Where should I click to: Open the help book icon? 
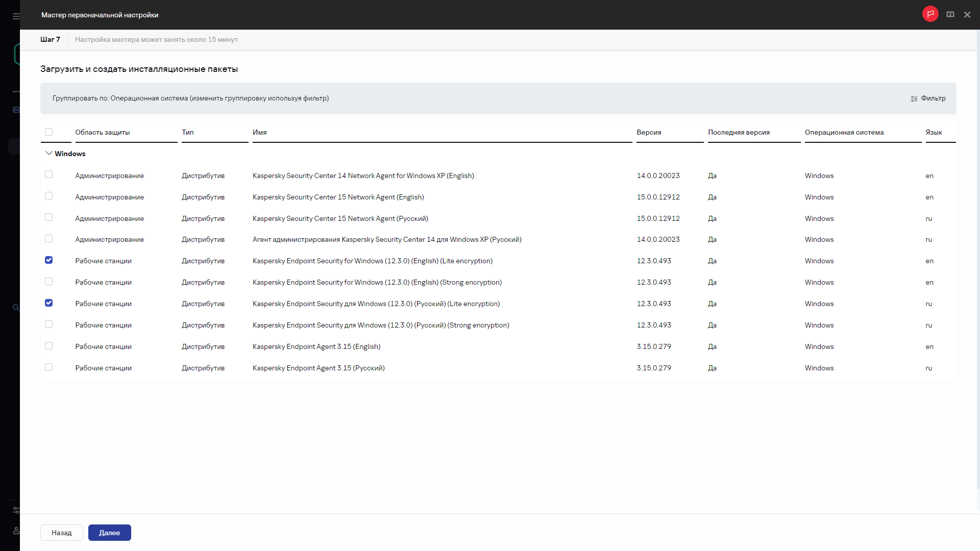click(950, 15)
